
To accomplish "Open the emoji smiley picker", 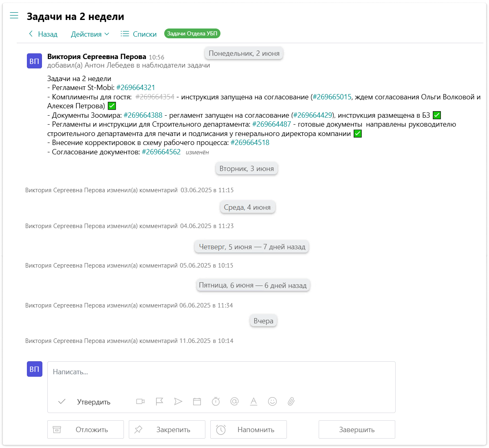I will click(272, 402).
